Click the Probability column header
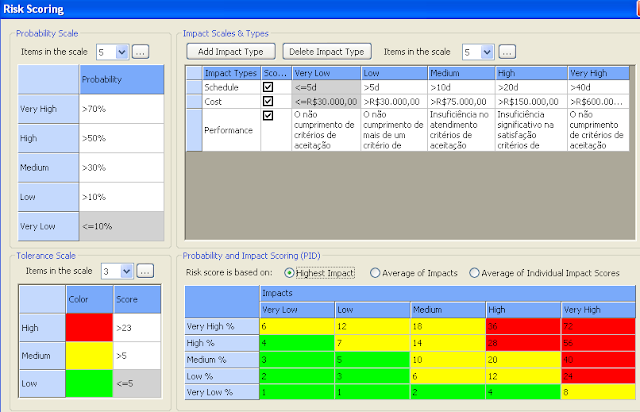This screenshot has height=412, width=640. tap(122, 80)
